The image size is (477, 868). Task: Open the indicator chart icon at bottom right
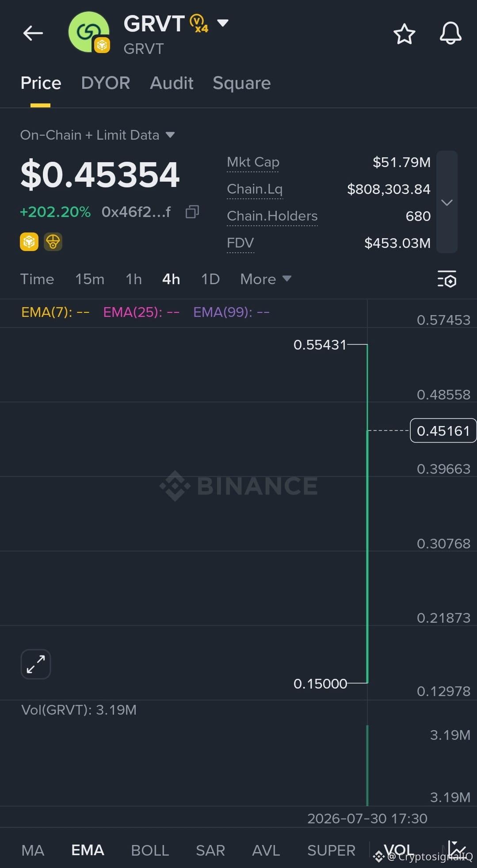(x=456, y=849)
